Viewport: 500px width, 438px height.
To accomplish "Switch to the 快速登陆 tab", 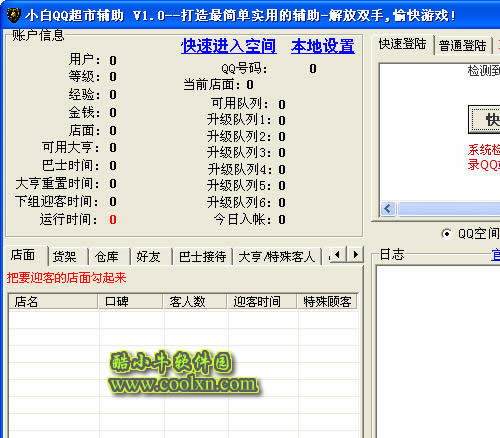I will [x=402, y=44].
